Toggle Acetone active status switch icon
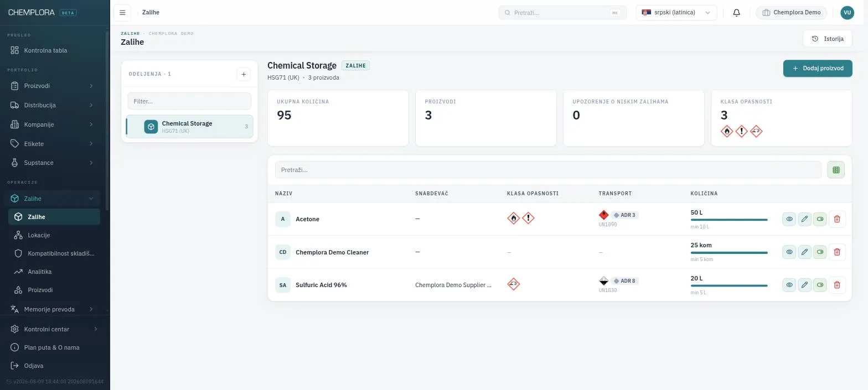868x390 pixels. point(820,219)
